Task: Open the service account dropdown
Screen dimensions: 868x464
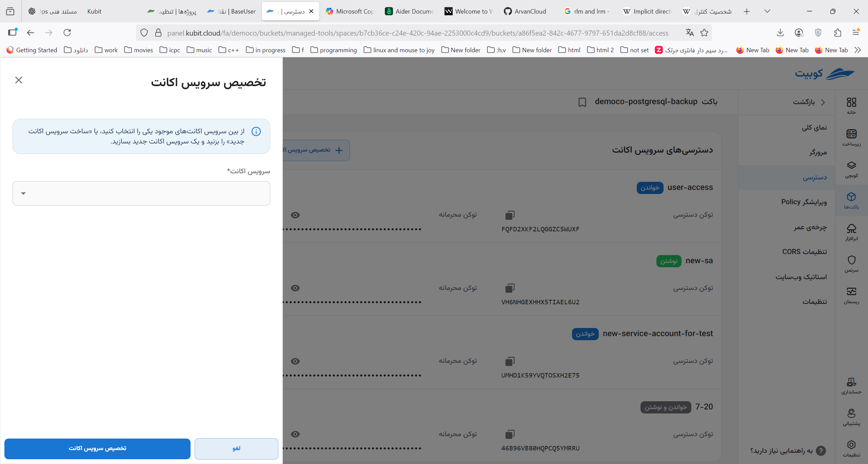Action: point(141,193)
